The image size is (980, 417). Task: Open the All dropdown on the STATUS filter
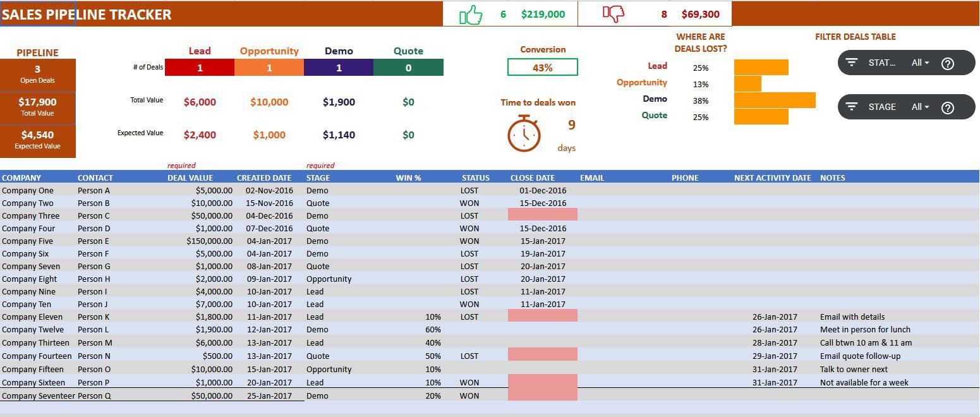coord(921,63)
